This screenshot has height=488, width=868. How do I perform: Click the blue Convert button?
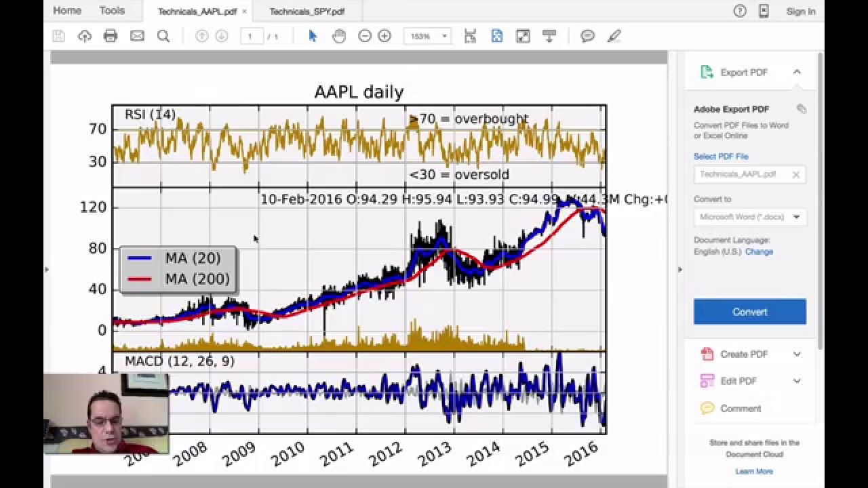[750, 312]
